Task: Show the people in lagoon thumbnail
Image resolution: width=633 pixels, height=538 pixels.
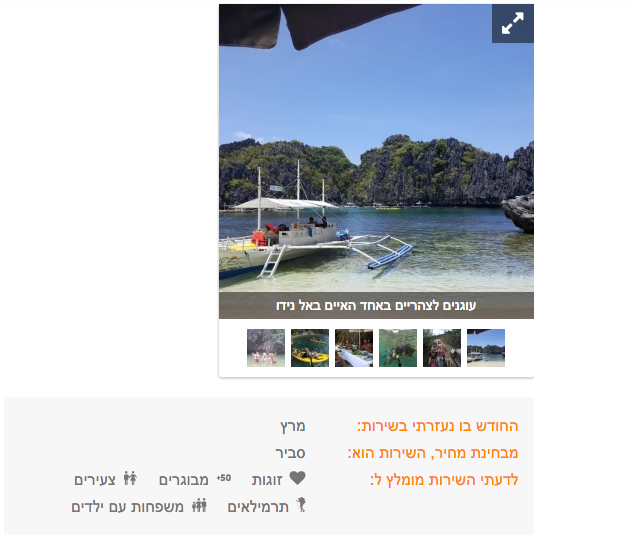Action: point(266,348)
